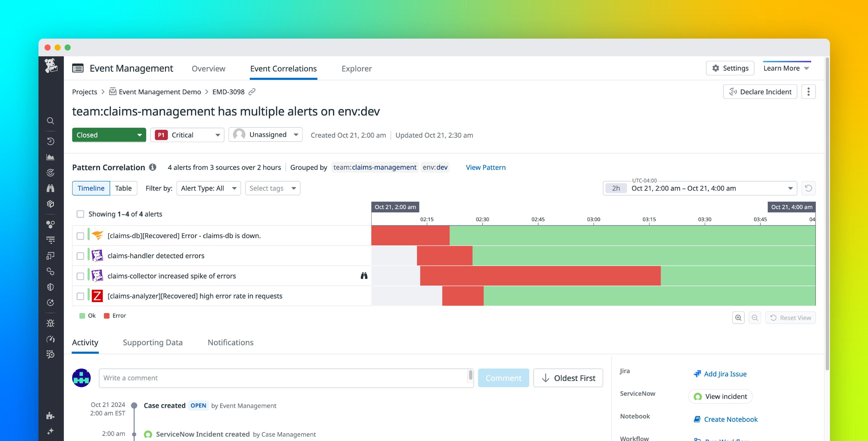Check the checkbox for claims-handler detected errors

(x=80, y=255)
